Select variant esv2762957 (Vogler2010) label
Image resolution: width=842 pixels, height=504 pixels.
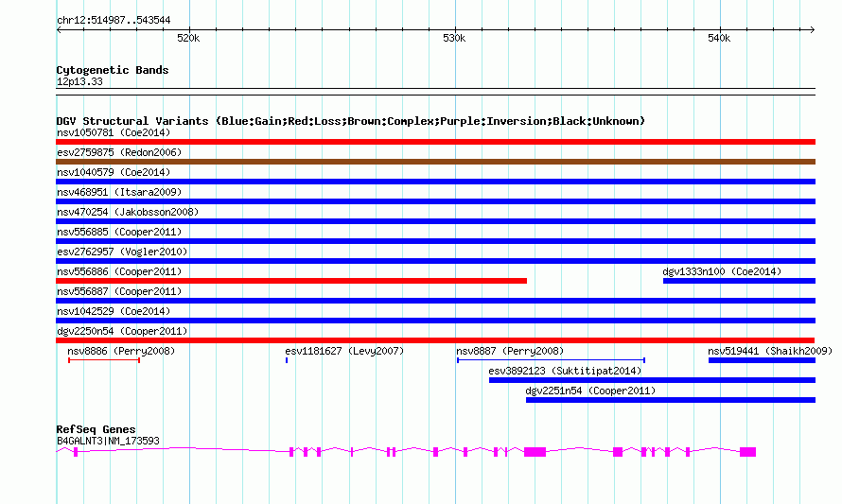(x=122, y=252)
